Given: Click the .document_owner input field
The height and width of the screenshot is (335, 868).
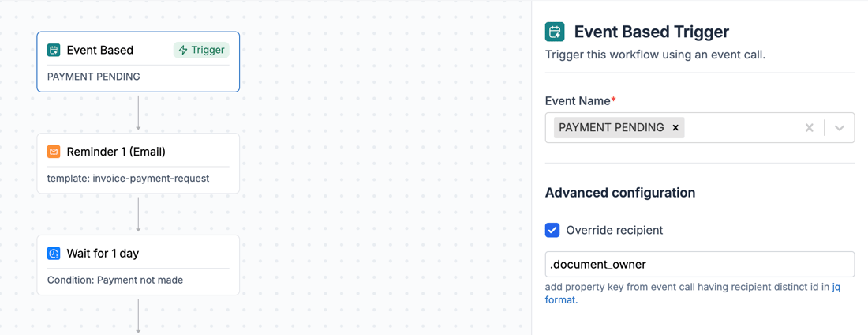Looking at the screenshot, I should (x=700, y=265).
